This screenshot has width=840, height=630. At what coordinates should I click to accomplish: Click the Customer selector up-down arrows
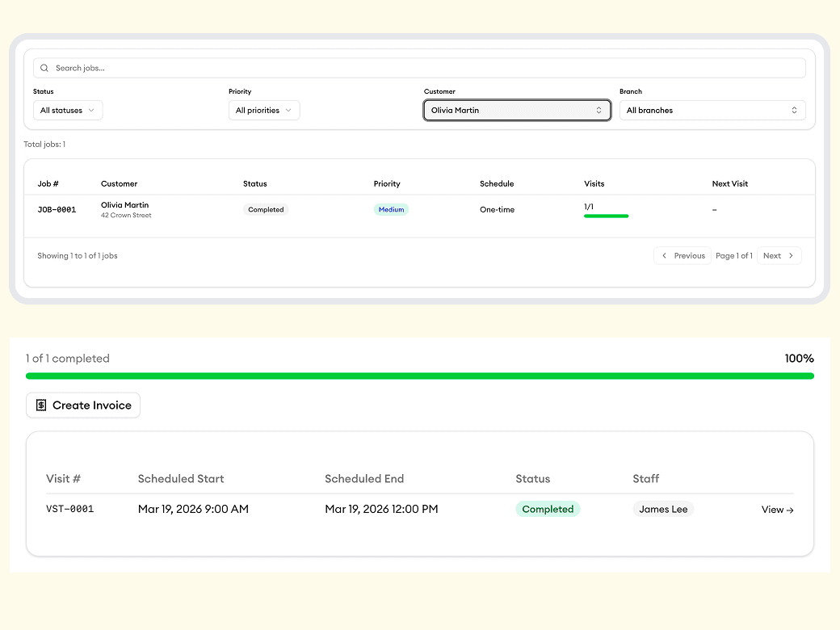598,111
